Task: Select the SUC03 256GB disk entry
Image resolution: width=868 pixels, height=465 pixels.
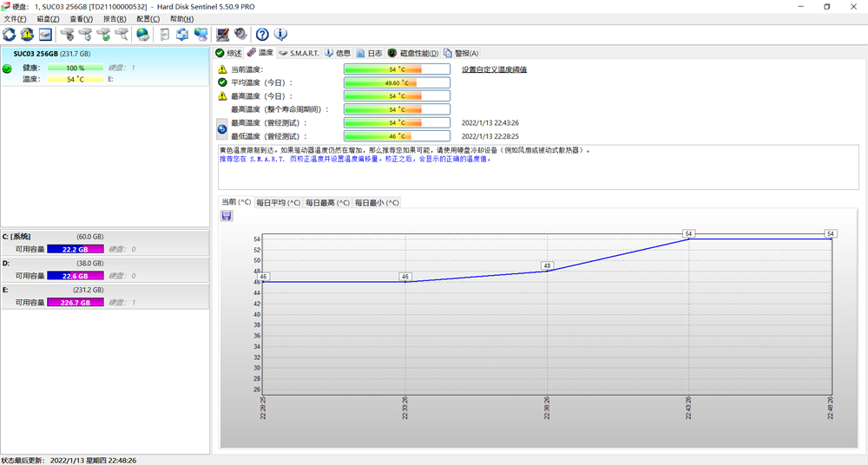Action: click(x=105, y=67)
